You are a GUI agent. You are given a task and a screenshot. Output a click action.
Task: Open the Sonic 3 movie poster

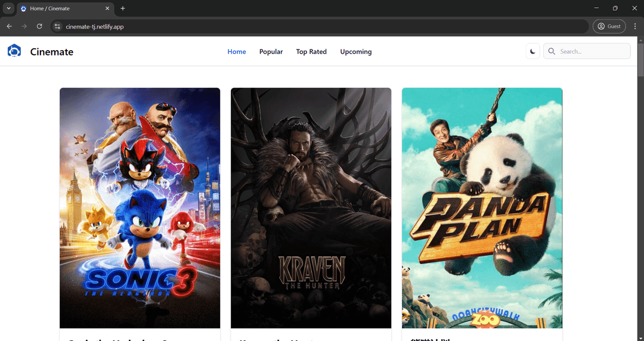pyautogui.click(x=140, y=208)
